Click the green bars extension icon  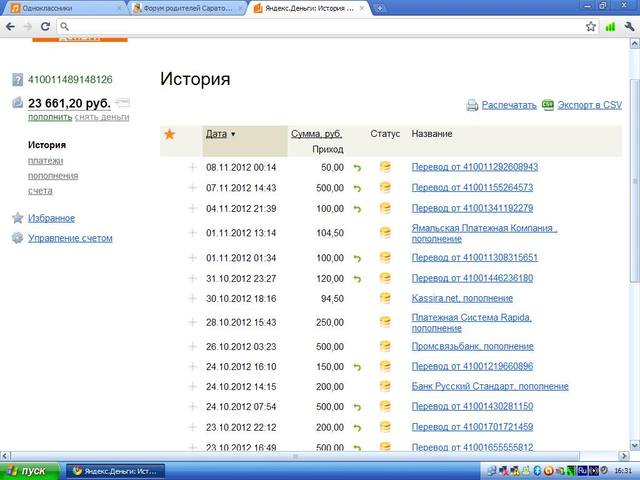pos(610,27)
